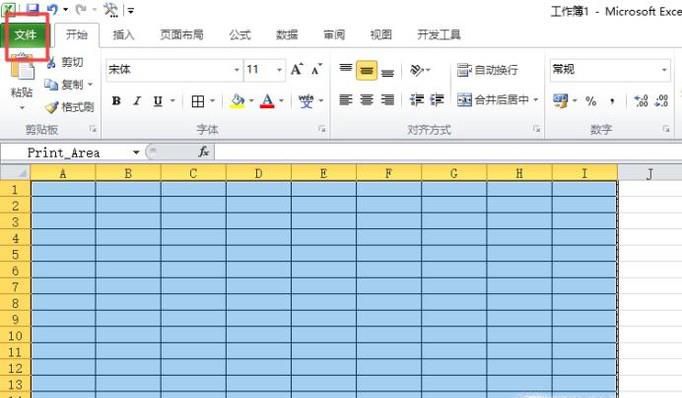The image size is (682, 398).
Task: Increase decimal places
Action: click(641, 101)
